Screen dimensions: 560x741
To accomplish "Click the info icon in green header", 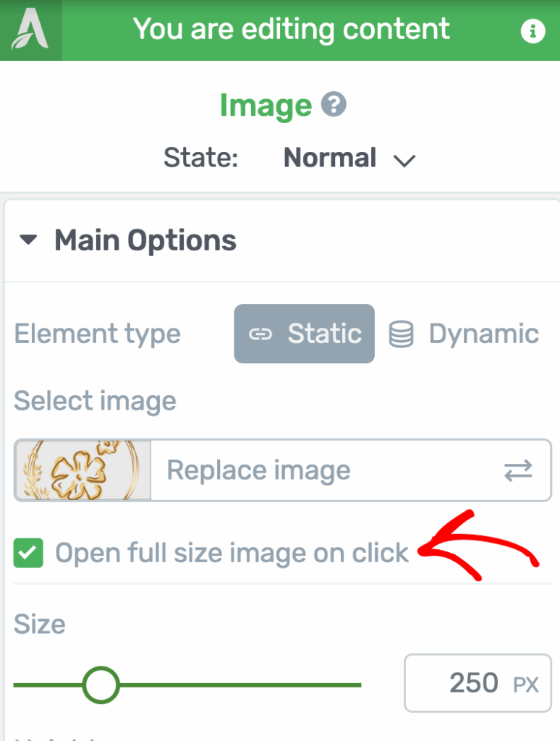I will [533, 31].
